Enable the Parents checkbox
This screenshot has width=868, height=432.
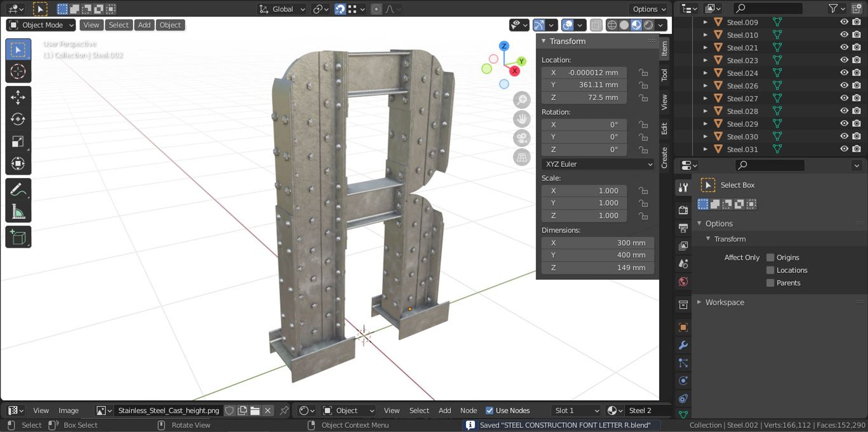pyautogui.click(x=770, y=283)
